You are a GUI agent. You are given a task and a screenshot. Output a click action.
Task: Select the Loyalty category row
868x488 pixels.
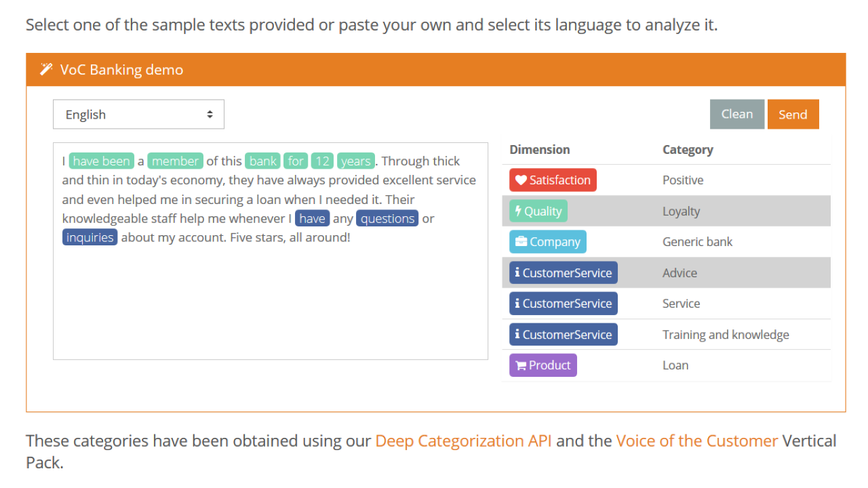coord(681,211)
